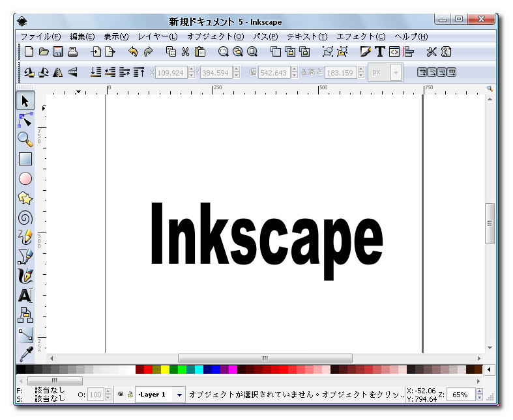Select the Calligraphy tool

pos(25,276)
